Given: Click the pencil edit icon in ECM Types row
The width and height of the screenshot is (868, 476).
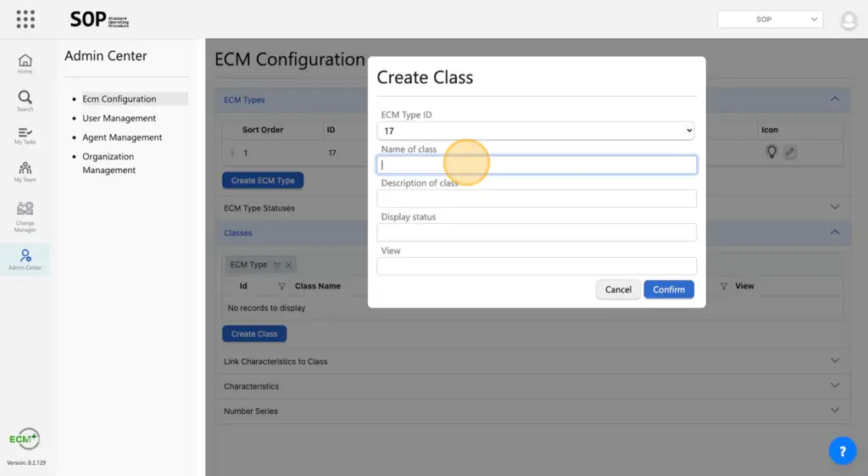Looking at the screenshot, I should [789, 153].
